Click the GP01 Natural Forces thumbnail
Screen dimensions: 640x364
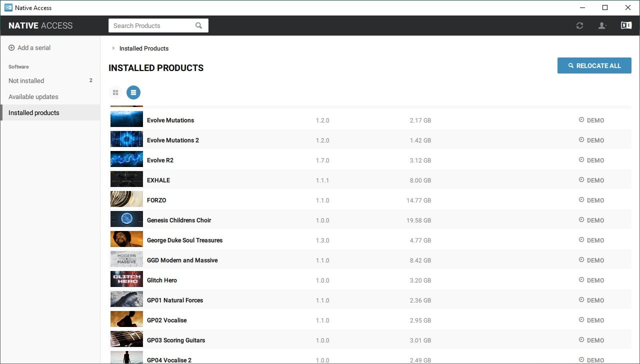(x=126, y=299)
